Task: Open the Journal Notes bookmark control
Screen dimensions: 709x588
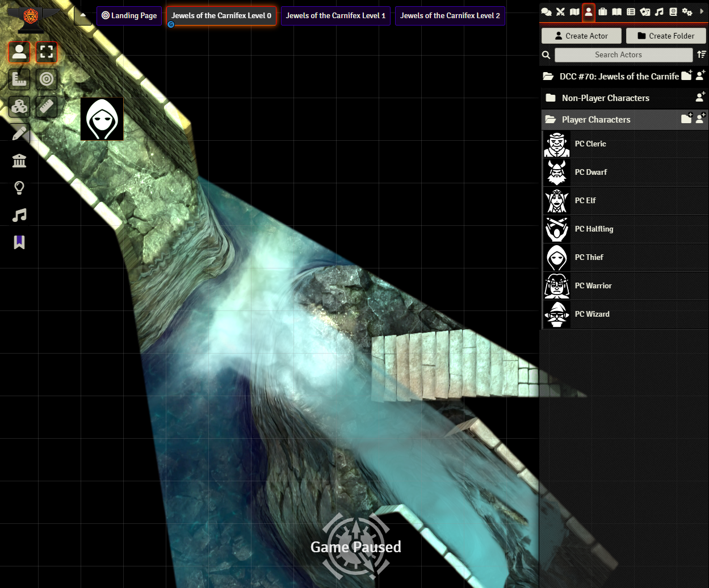Action: pos(19,243)
